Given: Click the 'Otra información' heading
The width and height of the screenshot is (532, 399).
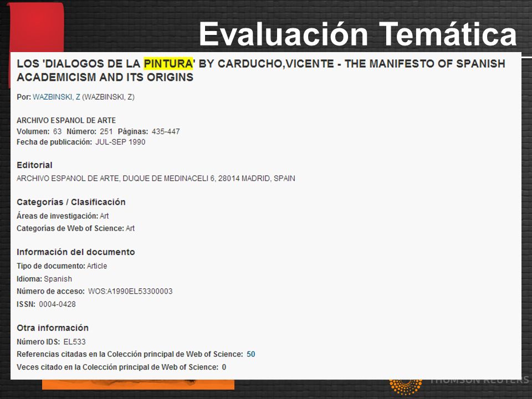Looking at the screenshot, I should [x=53, y=328].
